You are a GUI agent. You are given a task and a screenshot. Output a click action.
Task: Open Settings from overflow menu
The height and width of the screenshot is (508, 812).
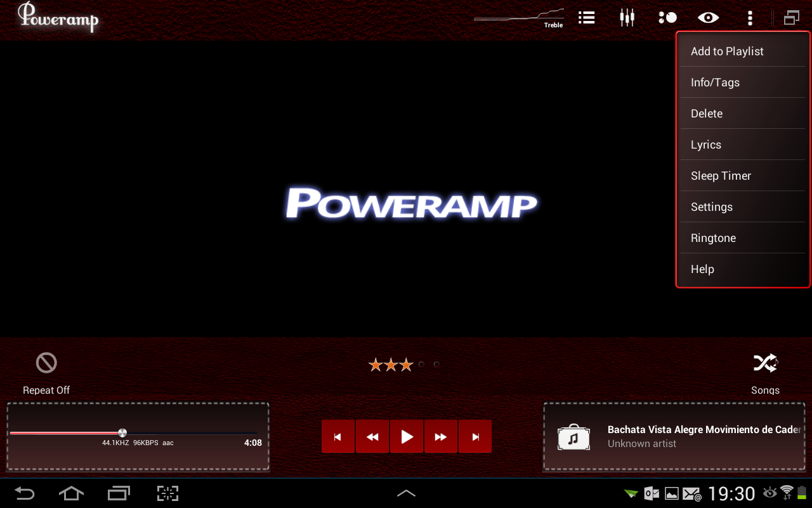pyautogui.click(x=743, y=207)
